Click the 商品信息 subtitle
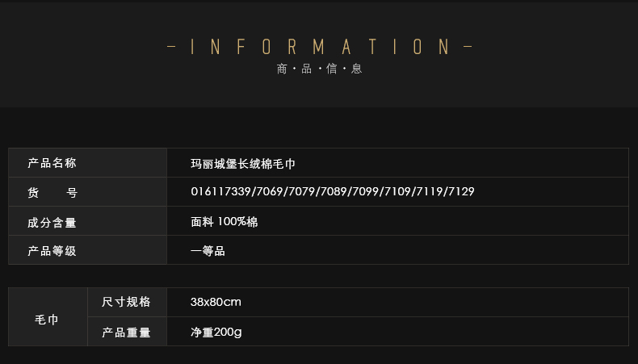Screen dimensions: 638x364 point(320,69)
